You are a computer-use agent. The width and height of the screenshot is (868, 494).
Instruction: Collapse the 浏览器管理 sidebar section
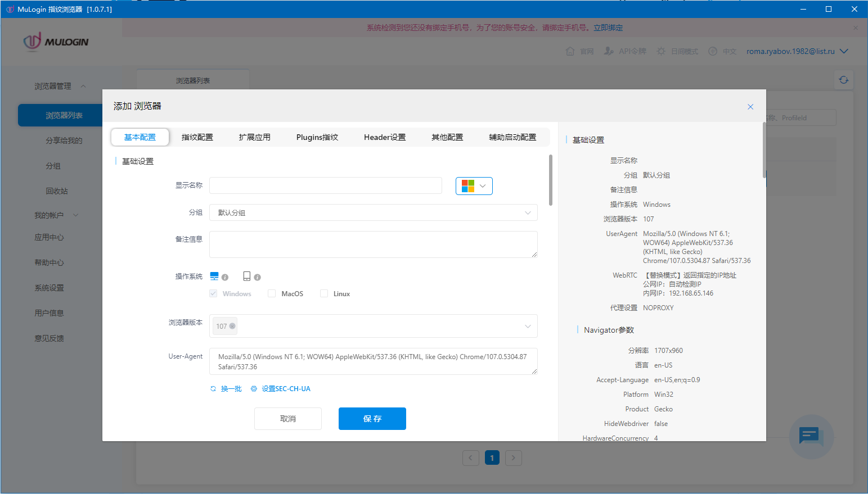point(60,86)
